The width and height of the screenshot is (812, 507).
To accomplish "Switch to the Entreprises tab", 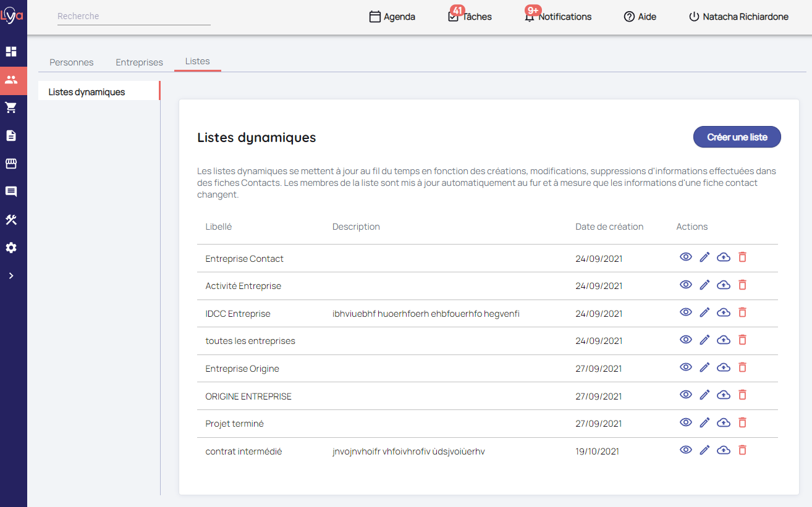I will (139, 62).
